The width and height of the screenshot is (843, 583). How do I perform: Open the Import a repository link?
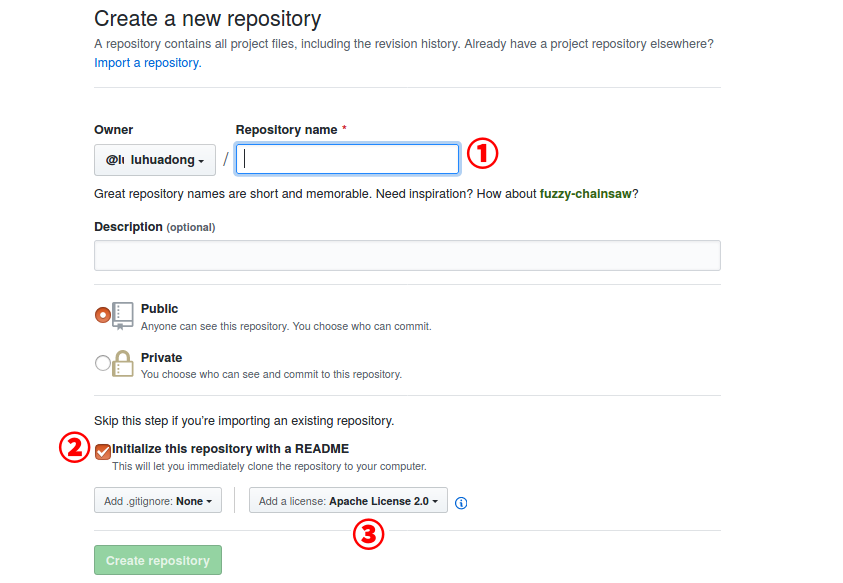(x=148, y=63)
